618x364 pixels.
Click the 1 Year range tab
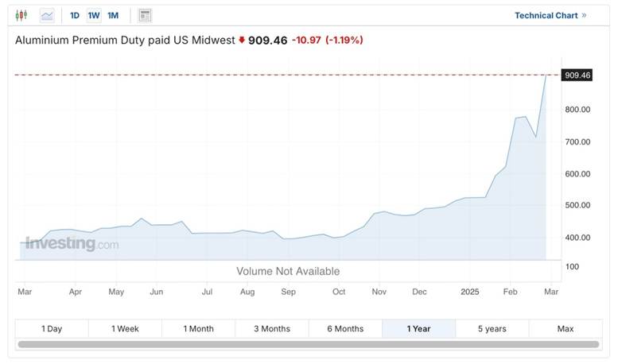[x=418, y=329]
